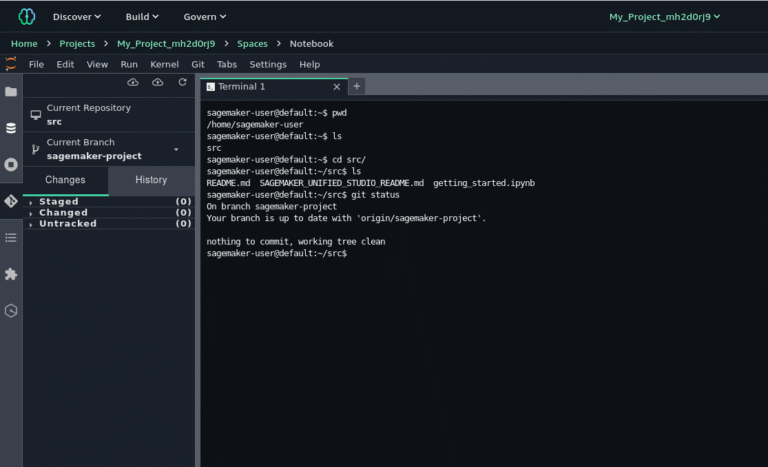
Task: Click the Git push cloud icon
Action: click(158, 82)
